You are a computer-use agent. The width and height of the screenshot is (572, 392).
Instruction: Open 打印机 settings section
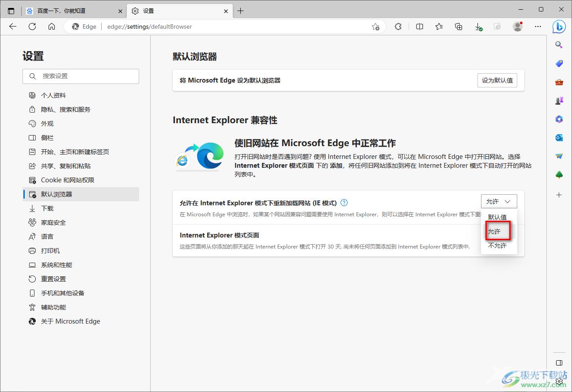click(x=81, y=251)
